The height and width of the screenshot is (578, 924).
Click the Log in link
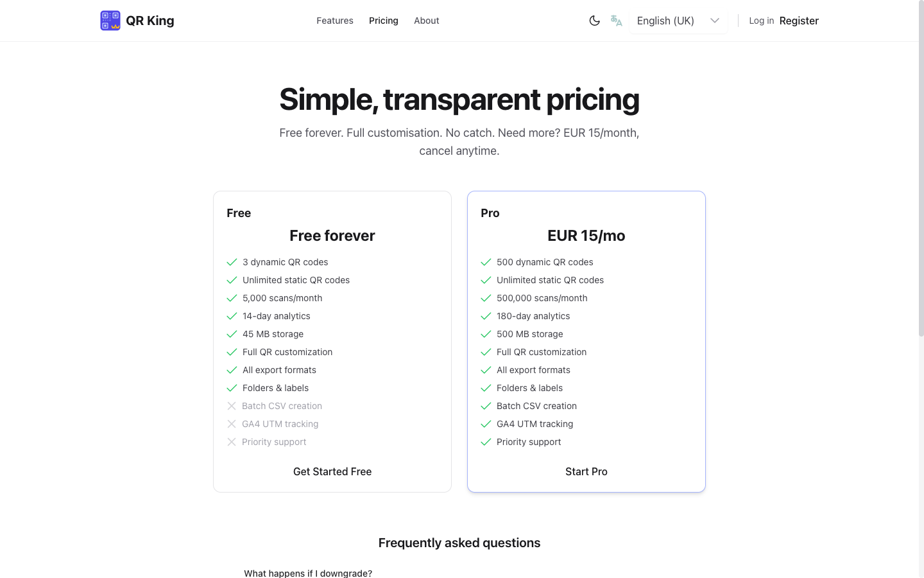tap(761, 21)
